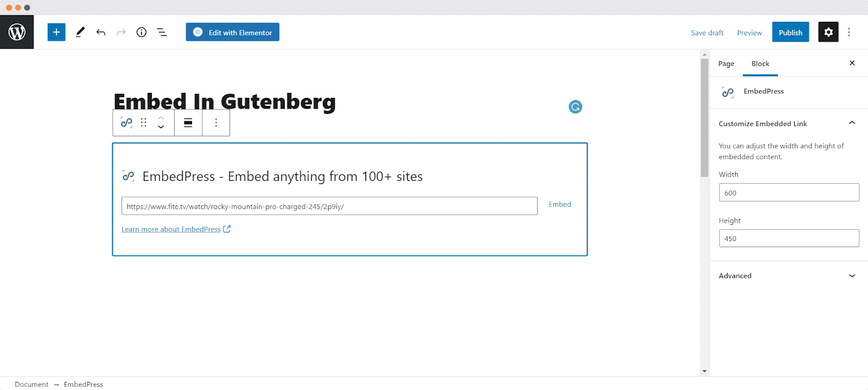
Task: Click the Width input field
Action: (789, 192)
